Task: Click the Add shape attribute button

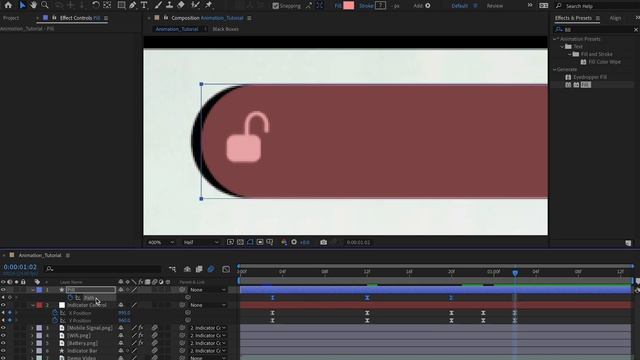Action: 427,6
